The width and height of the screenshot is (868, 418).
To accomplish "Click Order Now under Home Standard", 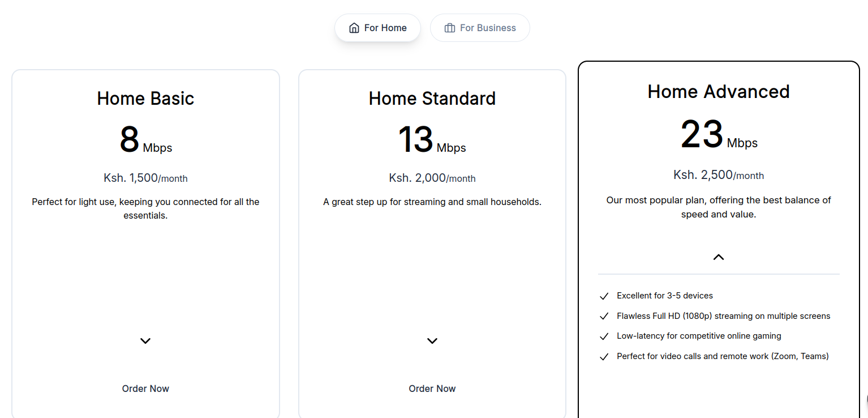I will pyautogui.click(x=432, y=389).
